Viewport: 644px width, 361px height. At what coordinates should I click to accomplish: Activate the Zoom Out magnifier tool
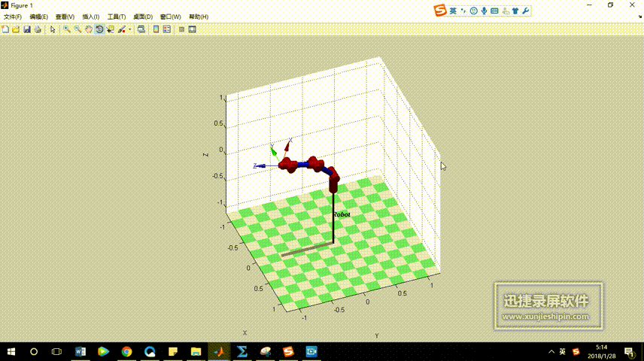pyautogui.click(x=77, y=29)
